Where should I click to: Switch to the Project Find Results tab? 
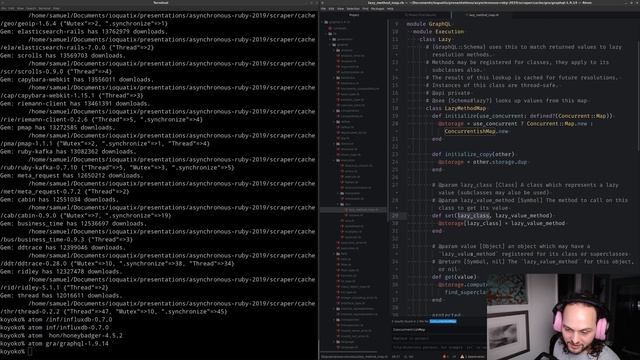point(420,15)
